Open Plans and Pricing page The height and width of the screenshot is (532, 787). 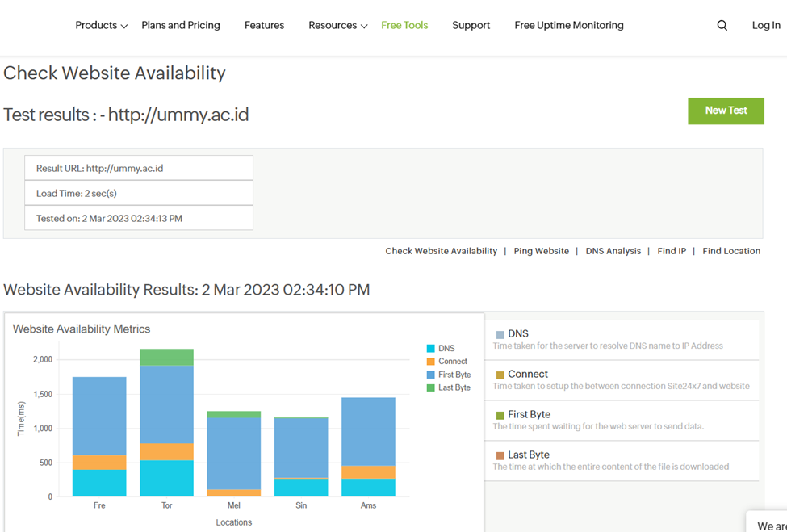[x=181, y=26]
